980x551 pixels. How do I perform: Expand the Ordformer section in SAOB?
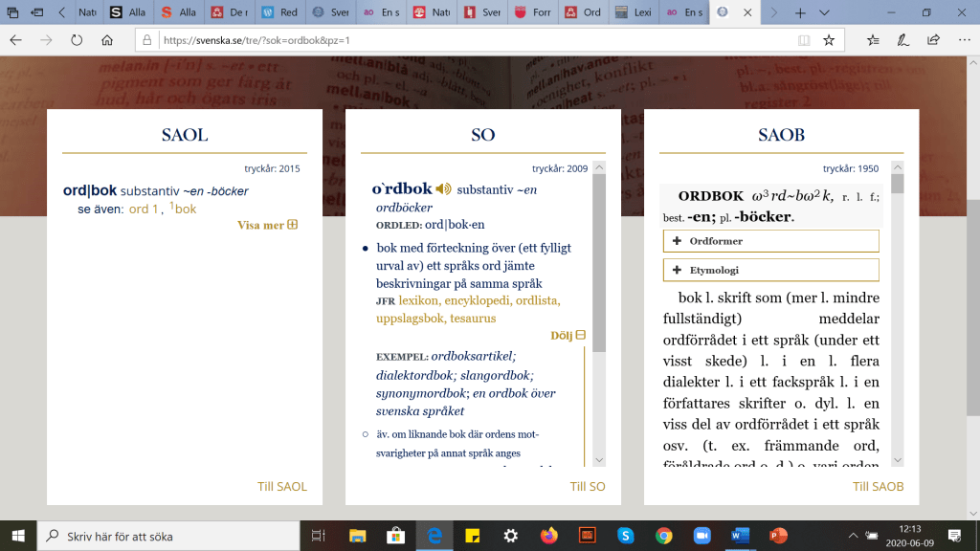click(x=770, y=241)
